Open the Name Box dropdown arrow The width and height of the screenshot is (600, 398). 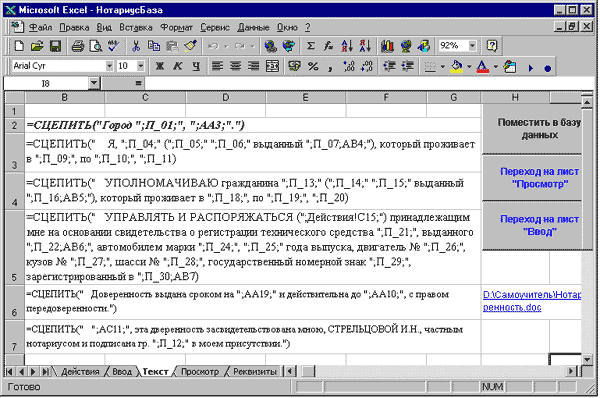[x=94, y=83]
